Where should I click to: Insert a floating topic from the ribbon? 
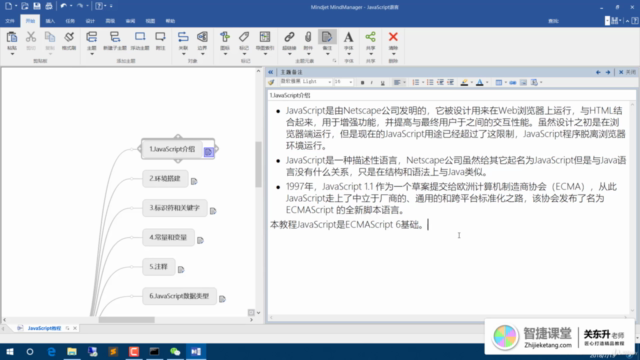140,37
